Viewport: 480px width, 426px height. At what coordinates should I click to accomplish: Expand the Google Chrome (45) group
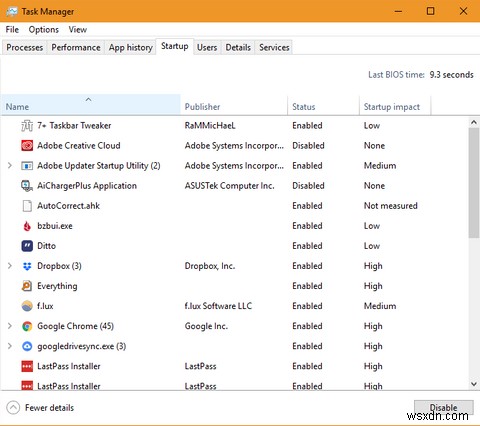[x=10, y=326]
